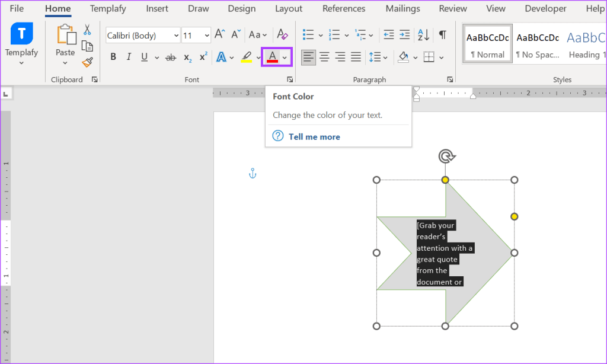The width and height of the screenshot is (607, 364).
Task: Apply bold formatting to the text
Action: [x=113, y=57]
